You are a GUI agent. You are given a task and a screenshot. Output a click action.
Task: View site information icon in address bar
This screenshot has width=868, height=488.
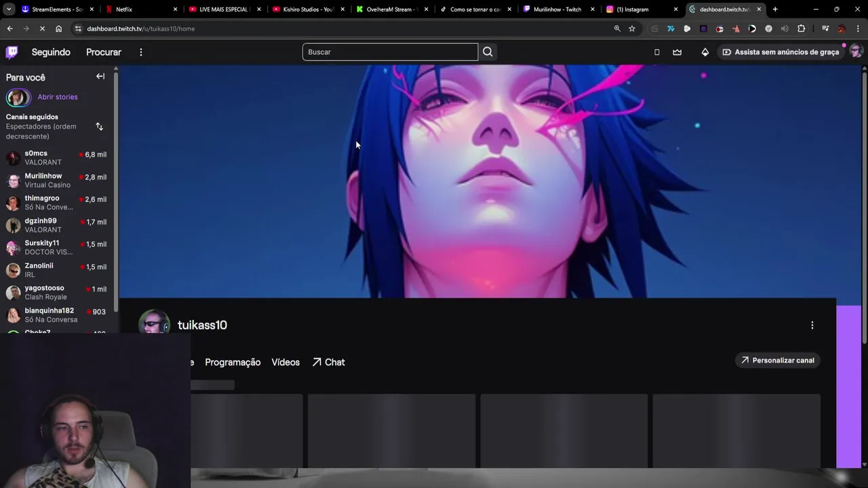click(x=79, y=28)
